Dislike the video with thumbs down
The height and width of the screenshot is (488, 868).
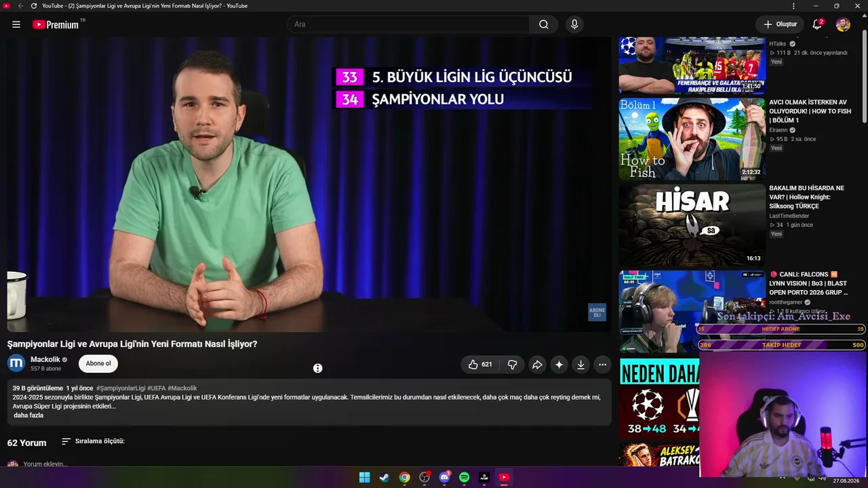(512, 365)
